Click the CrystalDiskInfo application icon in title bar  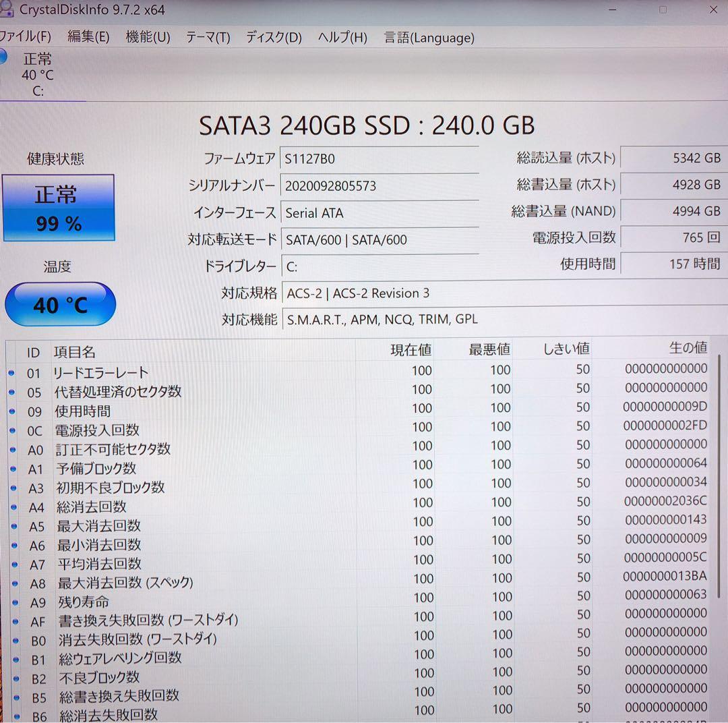(x=9, y=9)
